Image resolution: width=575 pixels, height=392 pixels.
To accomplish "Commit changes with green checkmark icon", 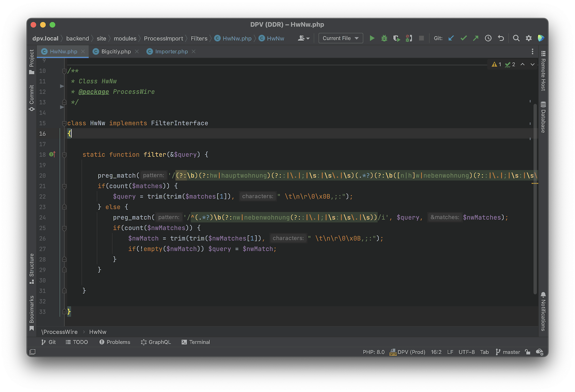I will pos(463,38).
